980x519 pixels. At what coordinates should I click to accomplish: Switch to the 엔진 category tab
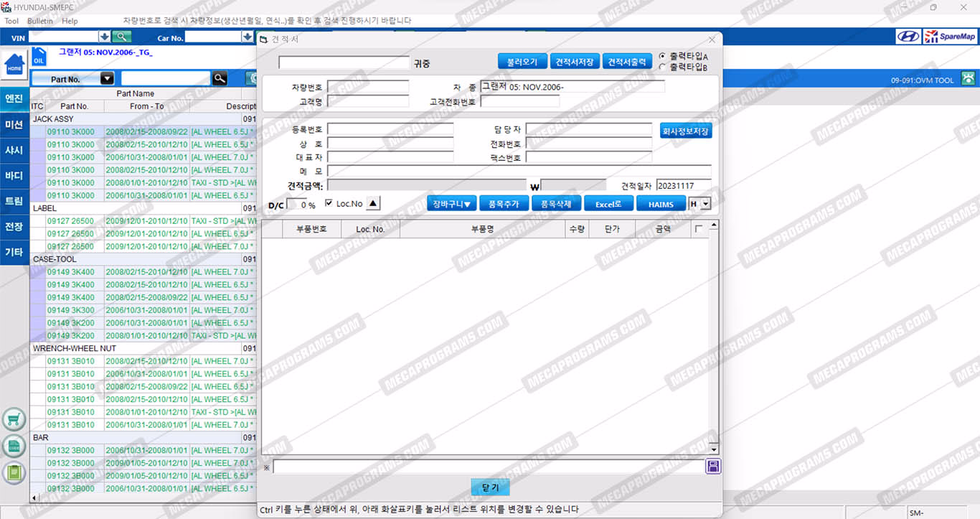14,99
